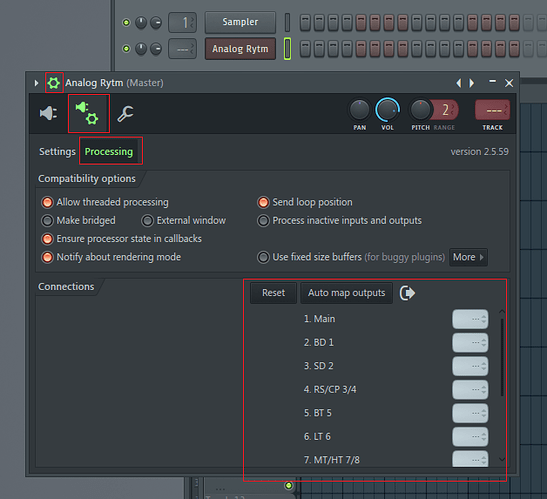This screenshot has width=547, height=499.
Task: Enable the Make bridged option
Action: coord(47,221)
